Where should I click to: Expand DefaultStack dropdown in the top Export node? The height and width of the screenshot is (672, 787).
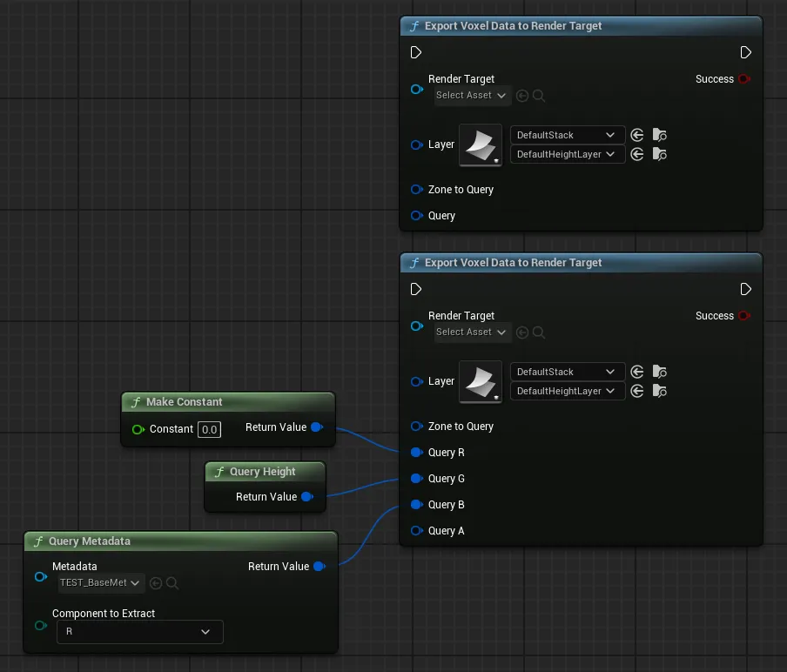tap(566, 135)
